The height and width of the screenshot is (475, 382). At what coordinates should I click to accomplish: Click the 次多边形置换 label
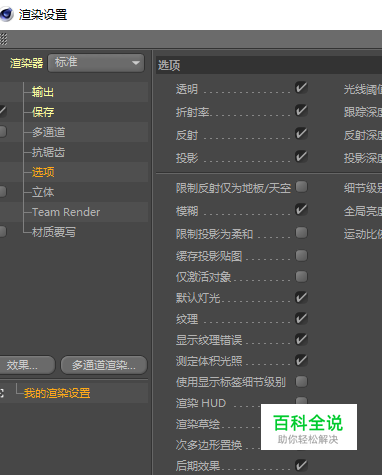pyautogui.click(x=209, y=445)
